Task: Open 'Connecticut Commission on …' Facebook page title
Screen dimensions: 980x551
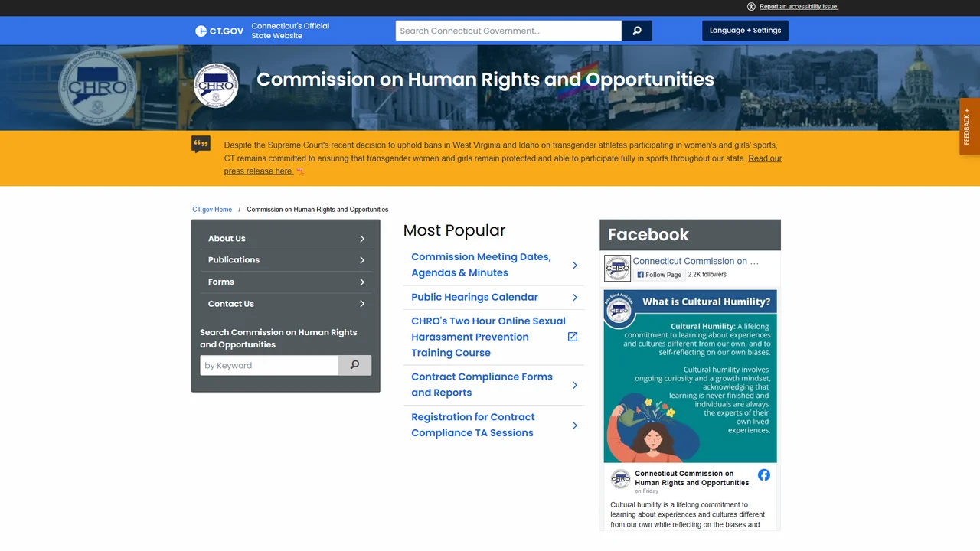Action: click(x=696, y=261)
